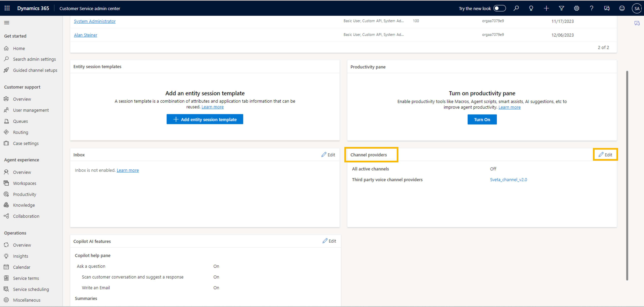Click the Routing icon in sidebar
This screenshot has height=307, width=644.
pos(7,132)
